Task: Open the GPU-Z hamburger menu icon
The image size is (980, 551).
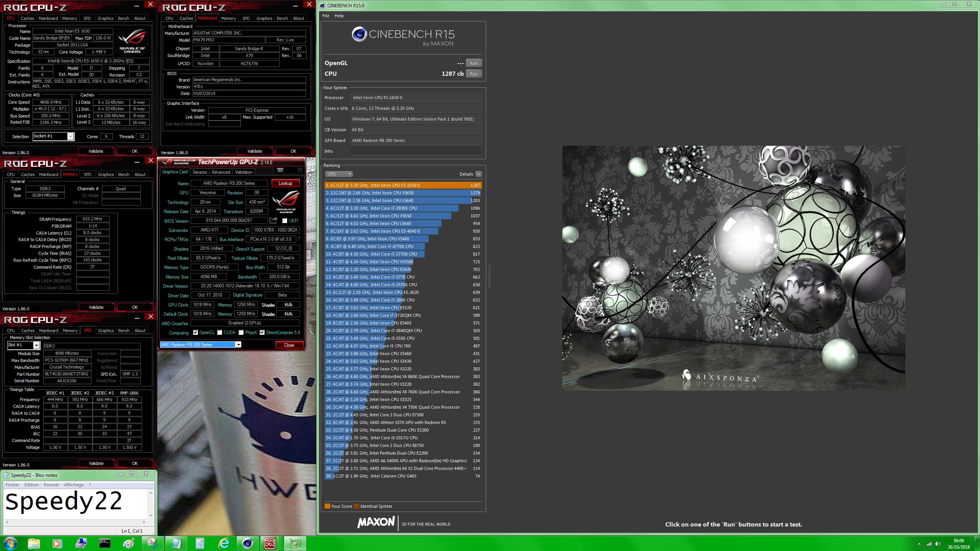Action: (299, 170)
